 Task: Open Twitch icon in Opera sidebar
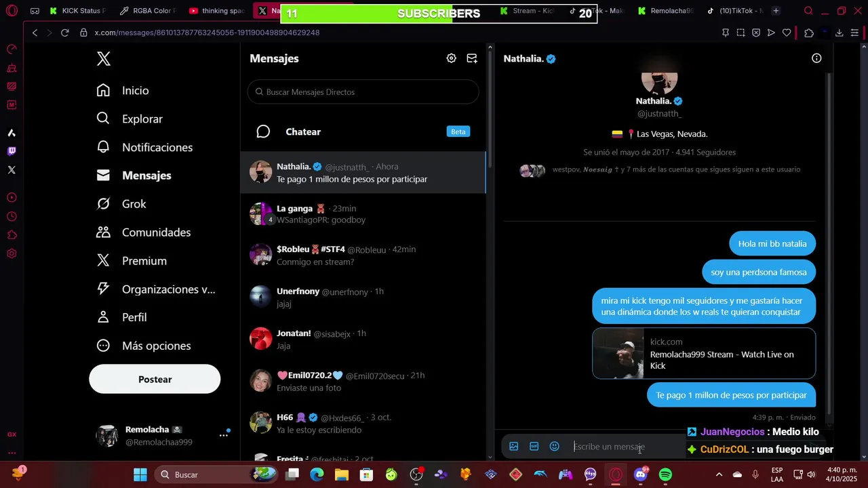coord(12,151)
